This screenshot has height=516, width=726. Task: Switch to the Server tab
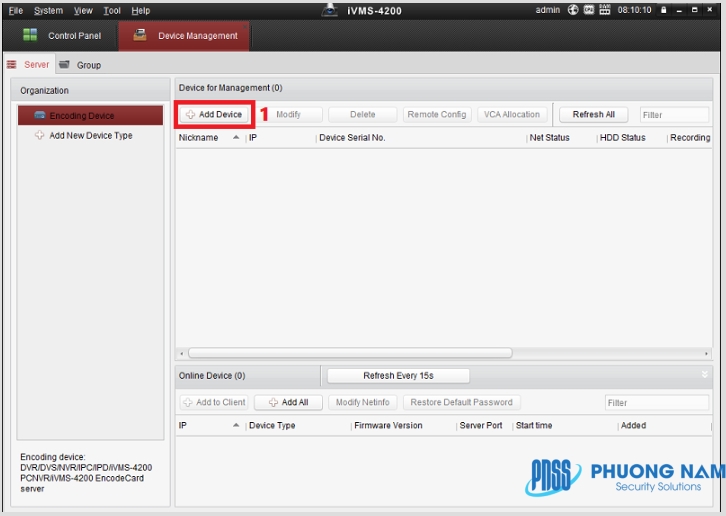[30, 65]
